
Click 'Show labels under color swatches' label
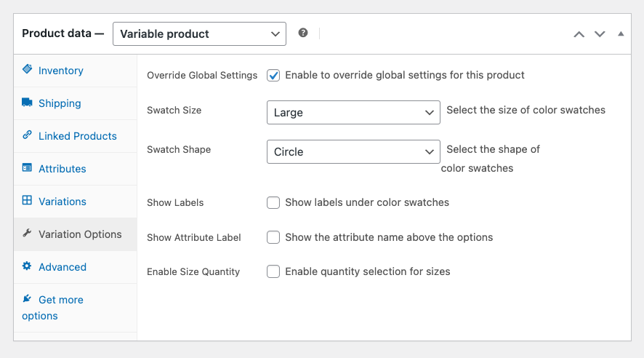367,202
